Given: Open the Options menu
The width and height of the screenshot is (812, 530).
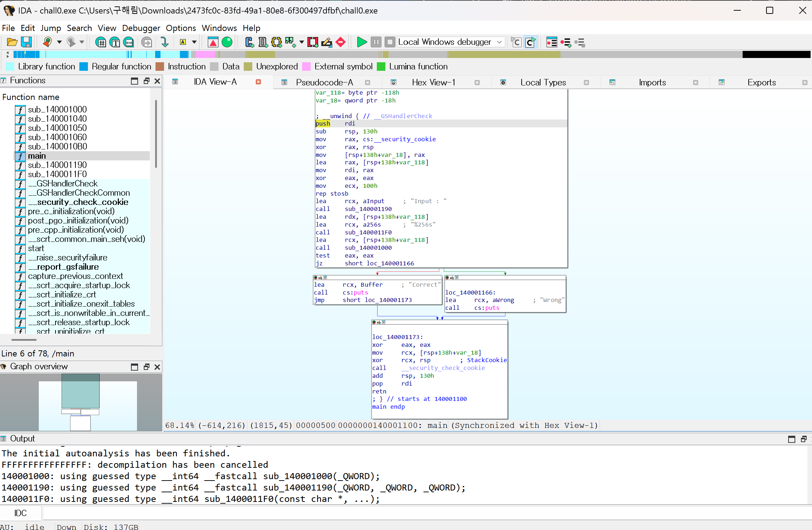Looking at the screenshot, I should pyautogui.click(x=181, y=28).
